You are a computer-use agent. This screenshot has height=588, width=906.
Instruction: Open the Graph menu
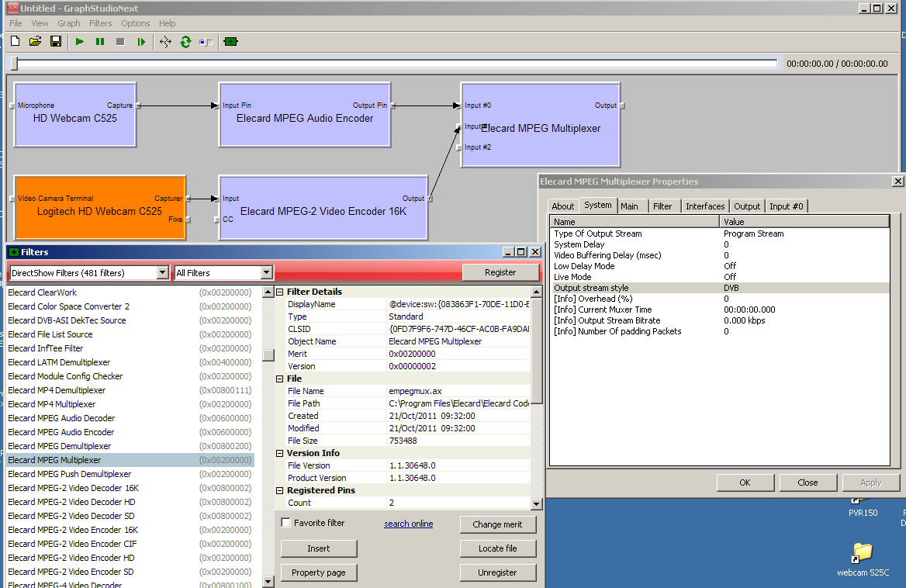[x=69, y=23]
